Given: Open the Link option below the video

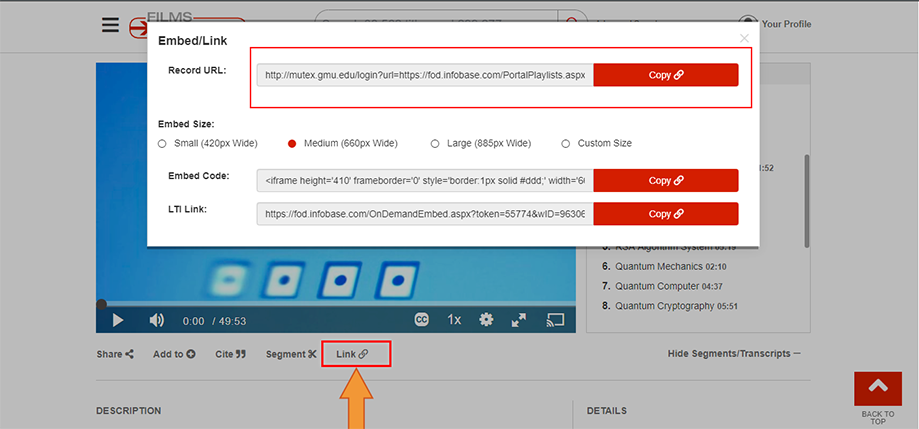Looking at the screenshot, I should [x=352, y=354].
